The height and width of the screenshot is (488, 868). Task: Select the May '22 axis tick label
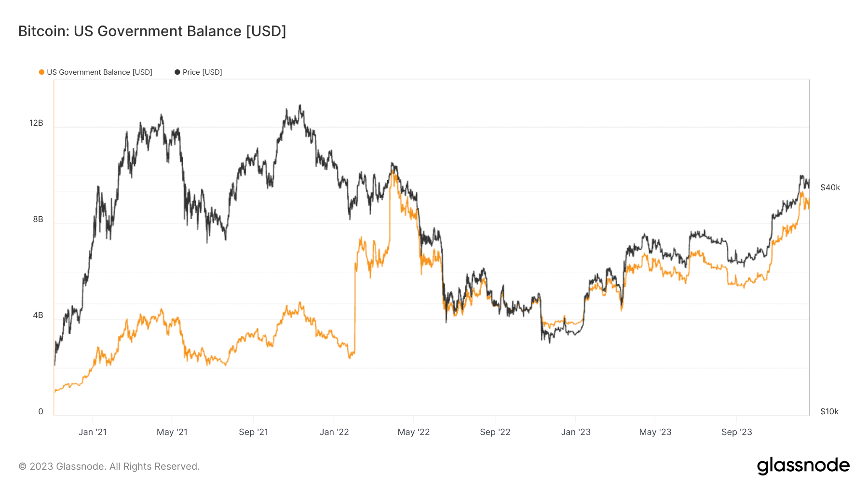(x=414, y=432)
